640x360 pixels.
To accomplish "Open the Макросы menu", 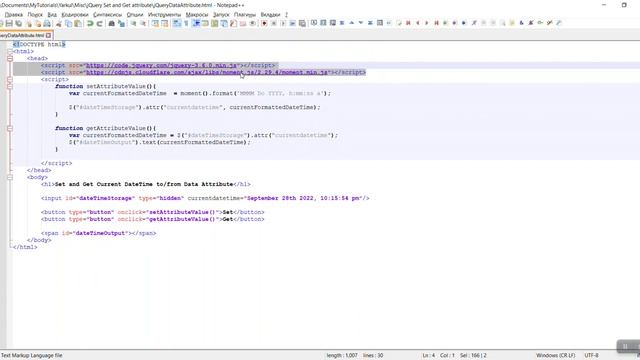I will click(197, 14).
